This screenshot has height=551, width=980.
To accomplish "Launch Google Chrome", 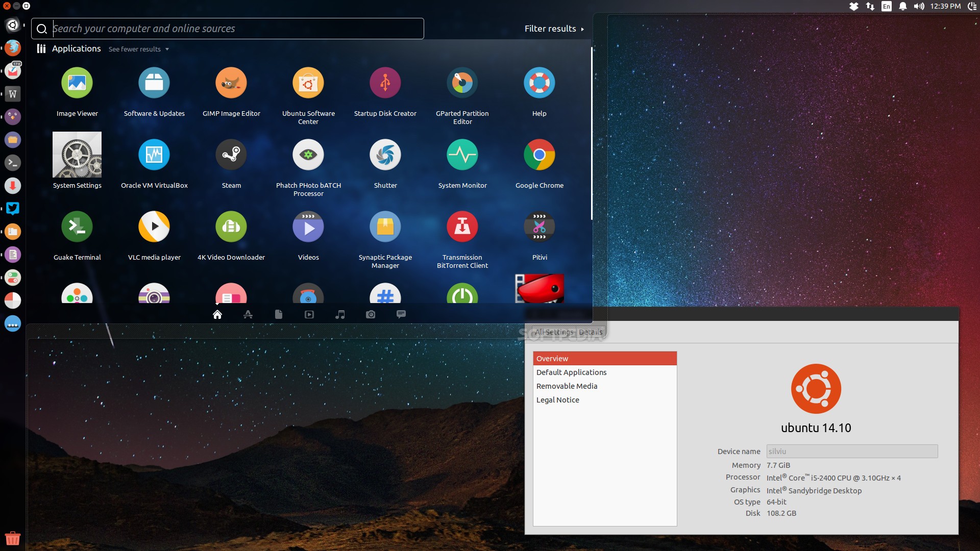I will pos(540,155).
